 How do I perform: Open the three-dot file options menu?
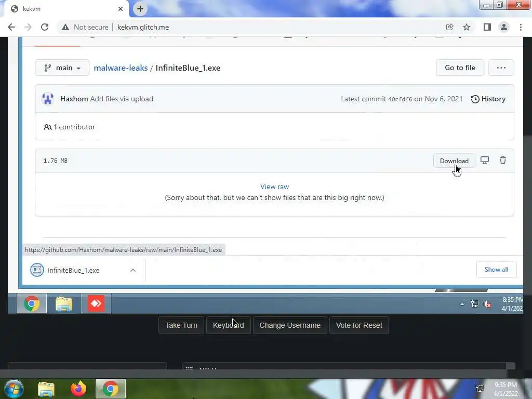[x=501, y=68]
